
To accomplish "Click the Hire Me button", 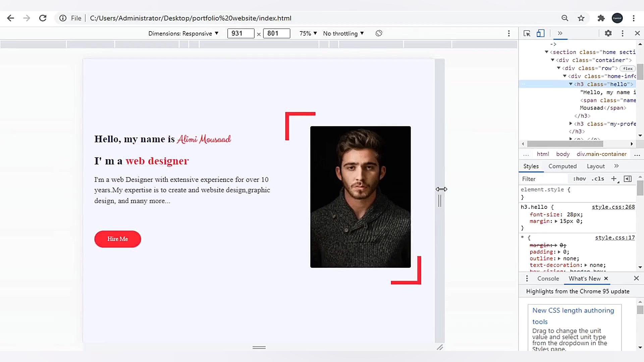I will [118, 239].
